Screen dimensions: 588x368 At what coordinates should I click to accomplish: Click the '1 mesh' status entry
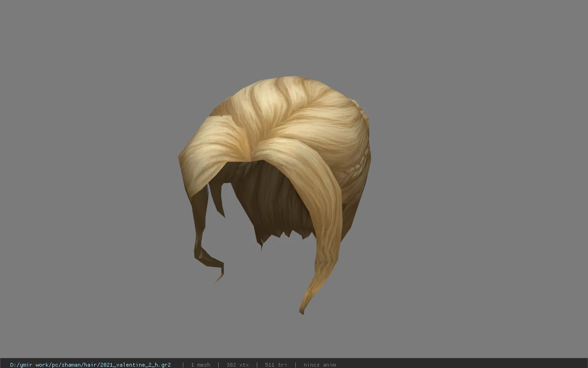[x=201, y=365]
